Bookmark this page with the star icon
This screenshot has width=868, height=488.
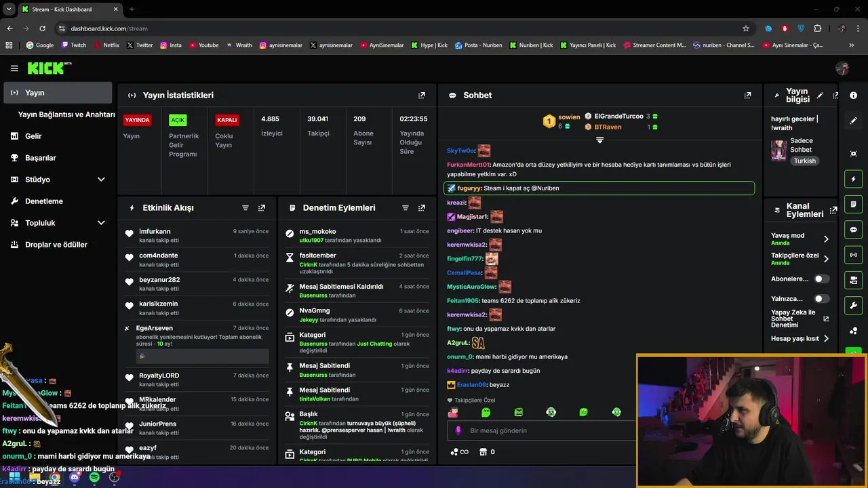[746, 28]
